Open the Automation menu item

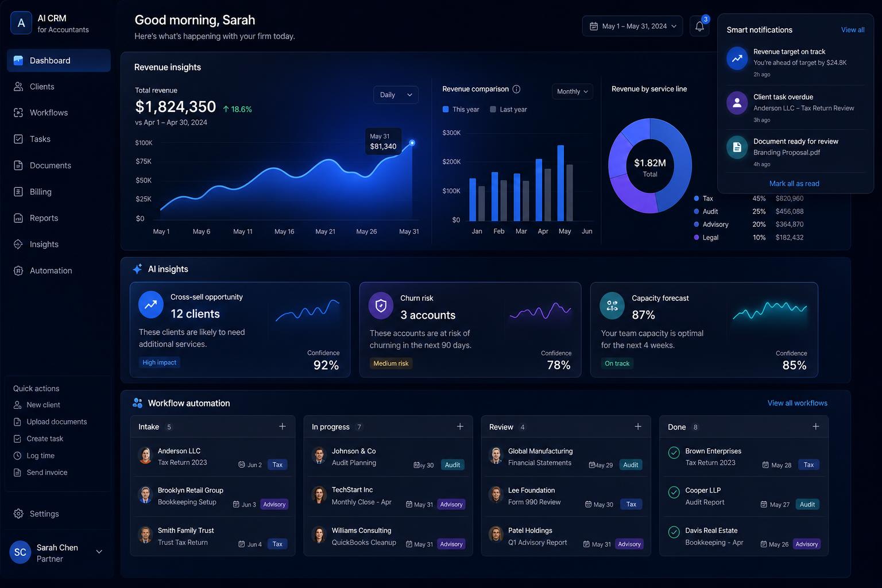[59, 270]
